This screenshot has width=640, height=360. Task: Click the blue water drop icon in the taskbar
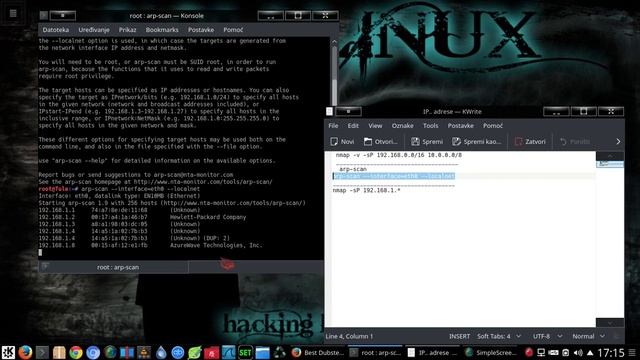(161, 352)
